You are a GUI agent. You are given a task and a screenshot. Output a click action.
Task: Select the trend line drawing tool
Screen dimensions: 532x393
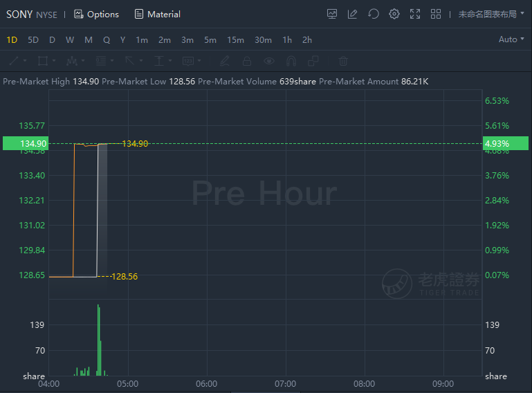(14, 61)
